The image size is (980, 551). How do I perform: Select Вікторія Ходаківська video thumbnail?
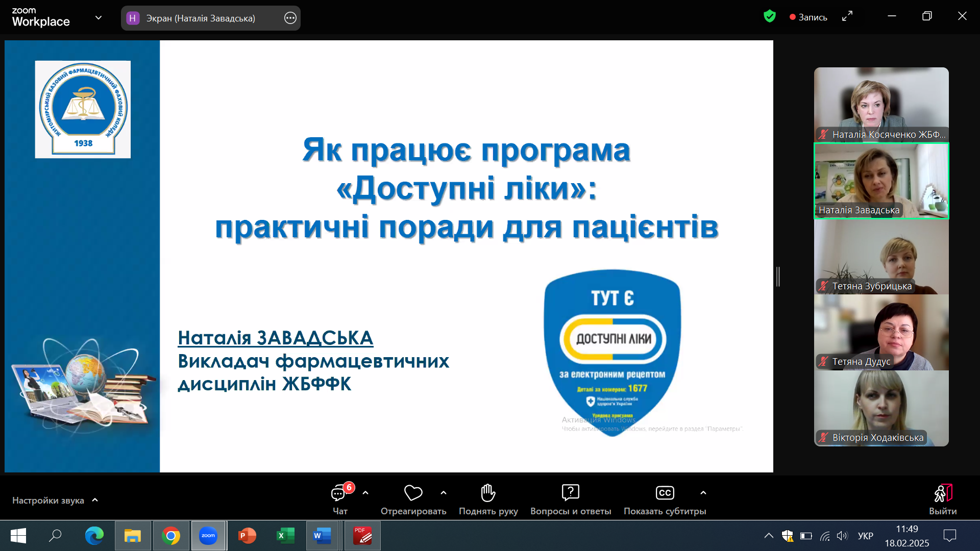(x=881, y=408)
